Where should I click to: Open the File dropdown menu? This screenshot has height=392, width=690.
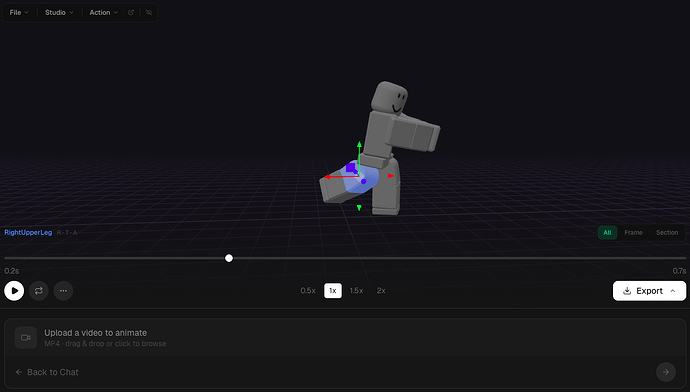(19, 12)
